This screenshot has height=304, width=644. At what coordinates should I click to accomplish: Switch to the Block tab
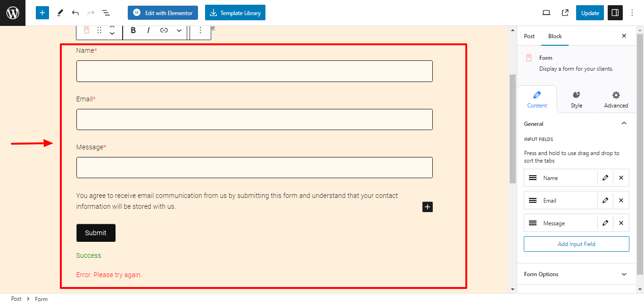pos(555,36)
